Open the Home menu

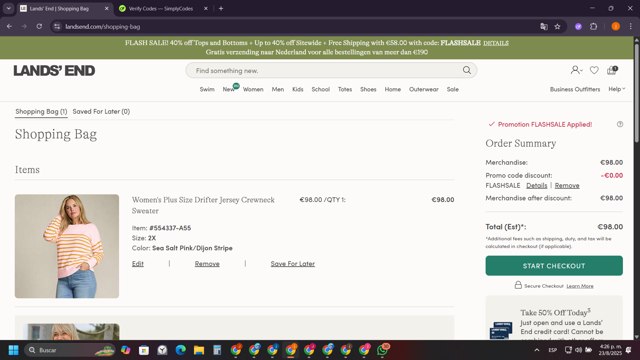click(393, 89)
